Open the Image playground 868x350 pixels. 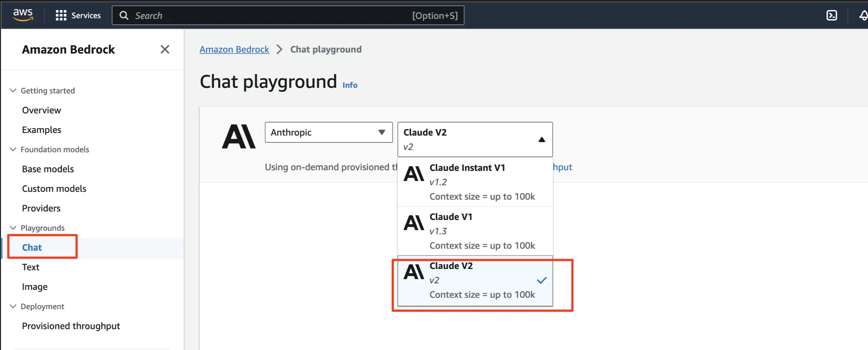35,287
